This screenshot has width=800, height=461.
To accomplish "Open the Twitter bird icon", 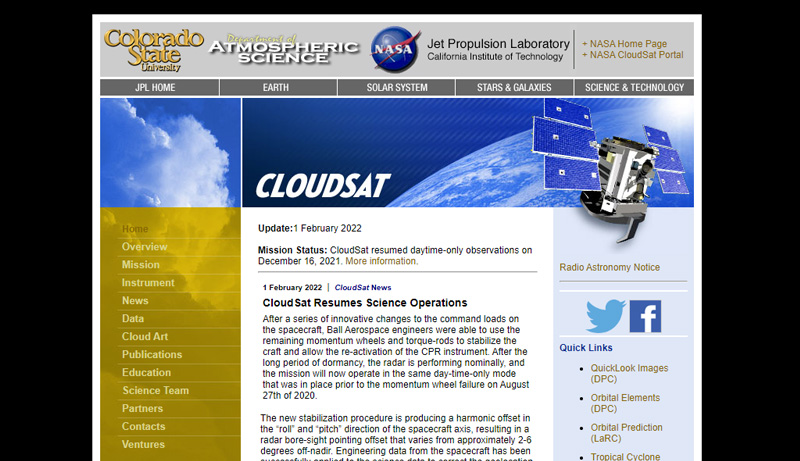I will 606,316.
